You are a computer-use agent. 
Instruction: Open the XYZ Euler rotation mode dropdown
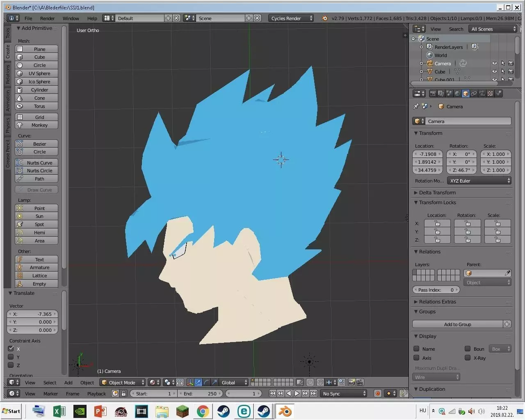(x=479, y=180)
